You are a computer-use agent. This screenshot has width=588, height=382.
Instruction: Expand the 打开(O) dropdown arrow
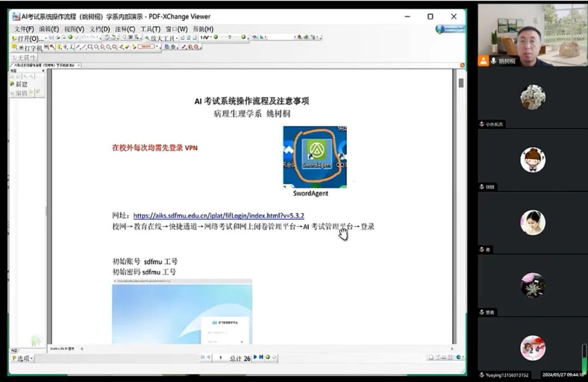point(45,39)
